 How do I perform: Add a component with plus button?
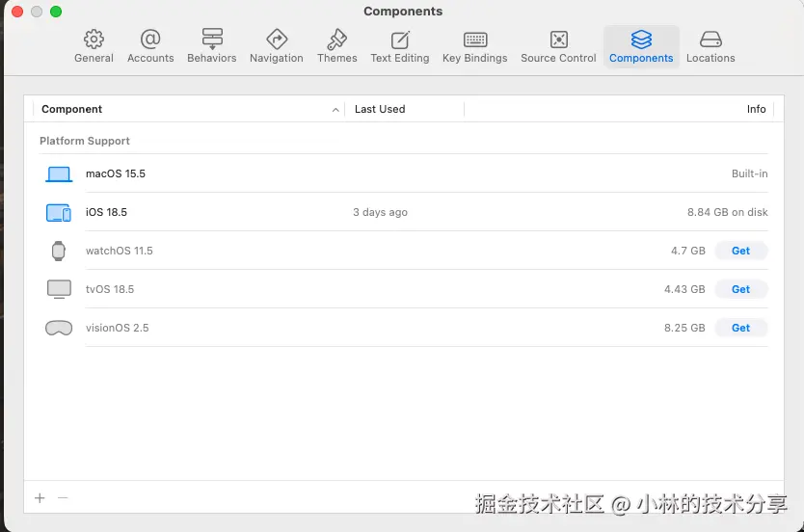(40, 497)
